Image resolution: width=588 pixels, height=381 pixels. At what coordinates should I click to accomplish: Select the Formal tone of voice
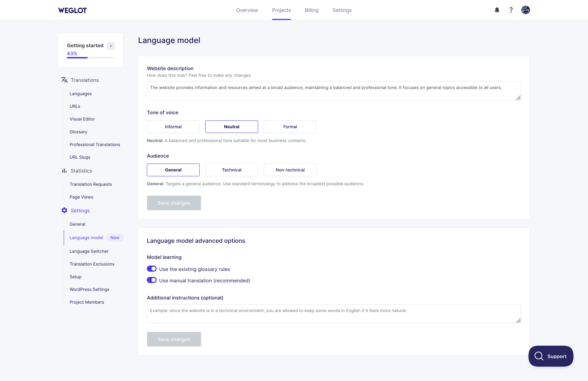click(290, 127)
